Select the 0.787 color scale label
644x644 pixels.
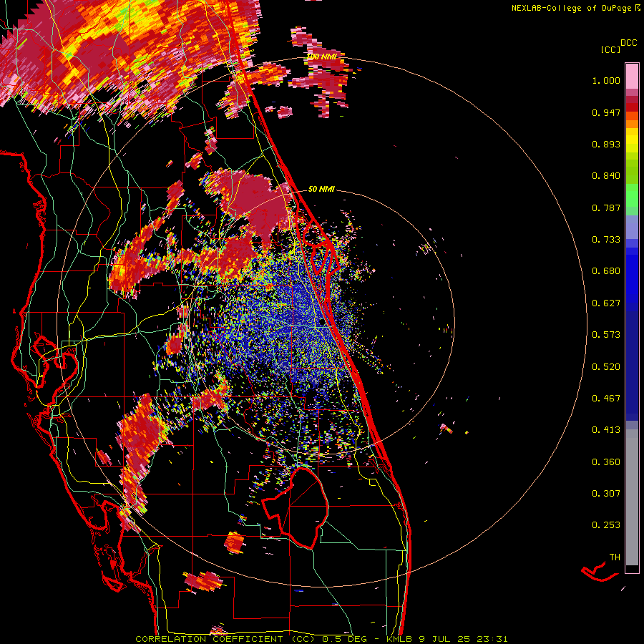pyautogui.click(x=606, y=208)
